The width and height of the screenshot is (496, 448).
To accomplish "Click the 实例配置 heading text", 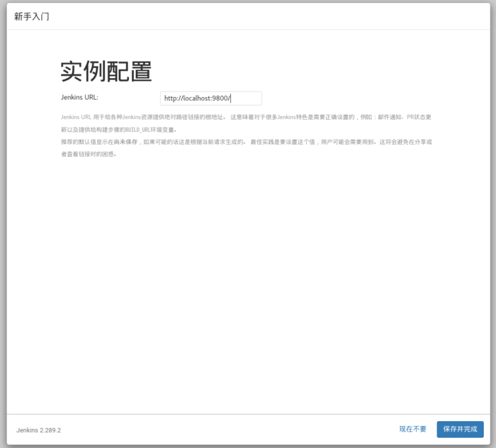I will (106, 71).
